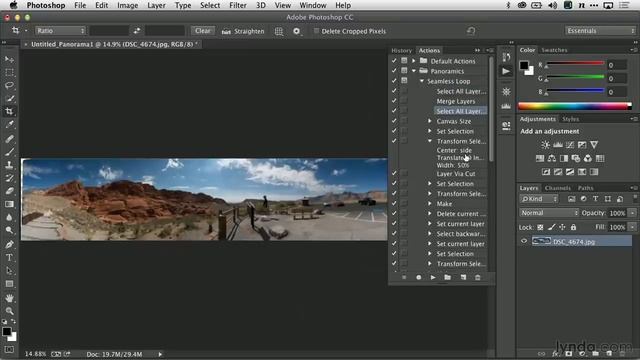This screenshot has height=360, width=640.
Task: Toggle checkmark for Default Actions set
Action: tap(394, 60)
